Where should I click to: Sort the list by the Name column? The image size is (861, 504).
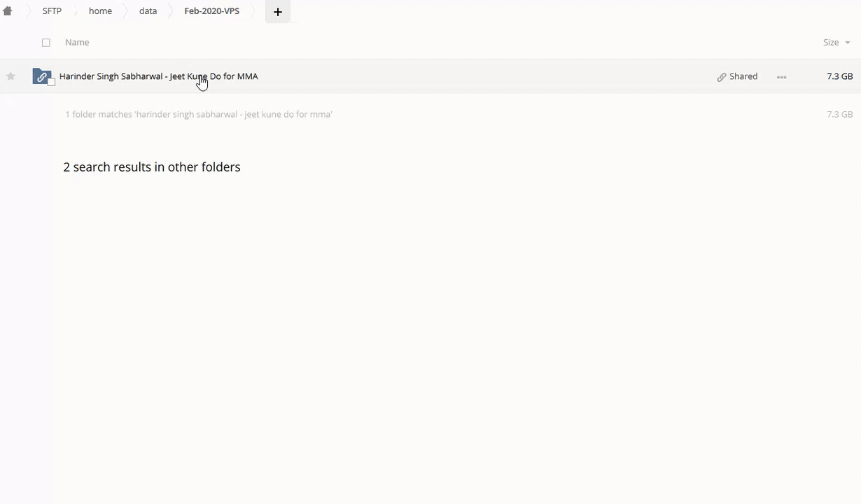77,43
